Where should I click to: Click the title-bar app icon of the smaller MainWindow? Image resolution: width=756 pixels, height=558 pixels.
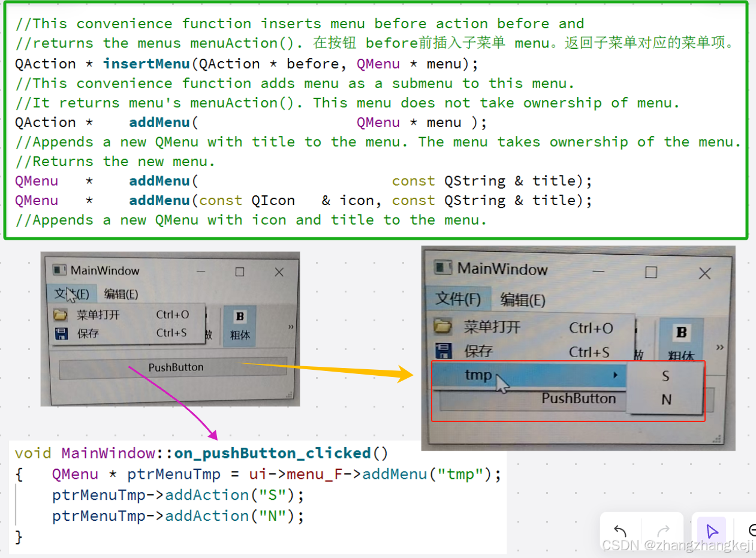[59, 270]
